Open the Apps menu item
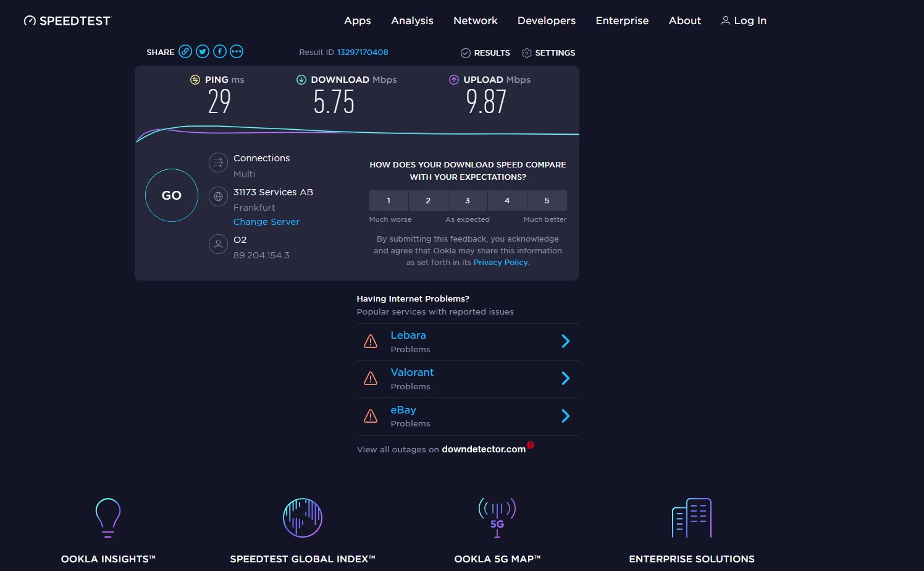Screen dimensions: 924x571 click(x=358, y=21)
